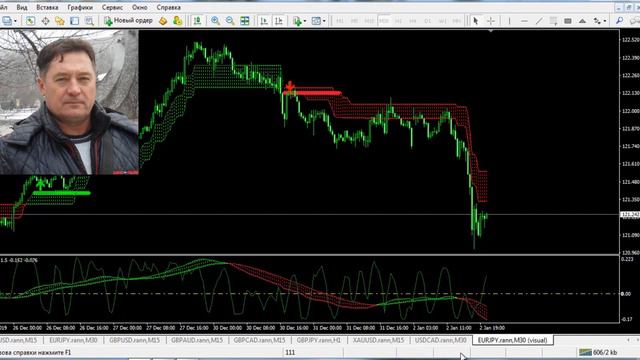Screen dimensions: 640x360
Task: Switch to M1 timeframe
Action: pos(340,21)
